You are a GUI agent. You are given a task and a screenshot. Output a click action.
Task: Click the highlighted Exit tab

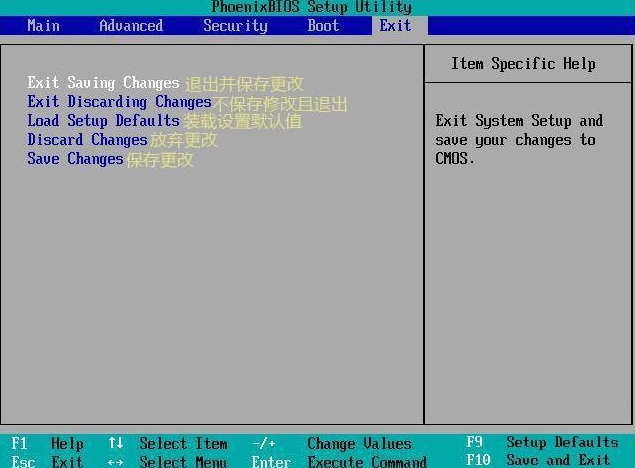(x=395, y=26)
